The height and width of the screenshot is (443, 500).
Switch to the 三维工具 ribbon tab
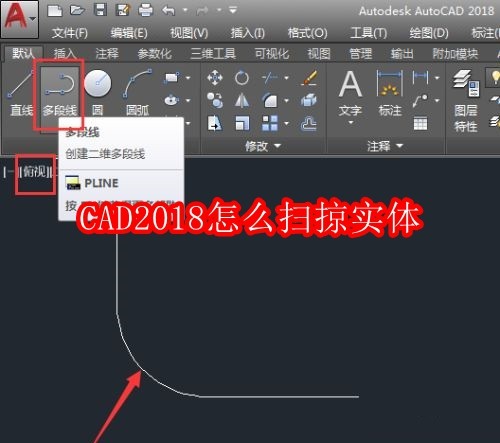point(213,54)
